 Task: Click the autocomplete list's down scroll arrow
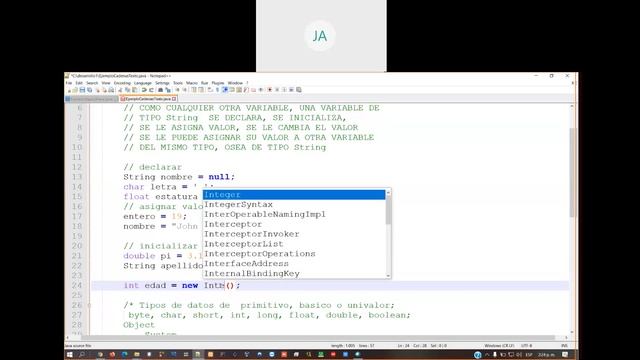(x=388, y=276)
